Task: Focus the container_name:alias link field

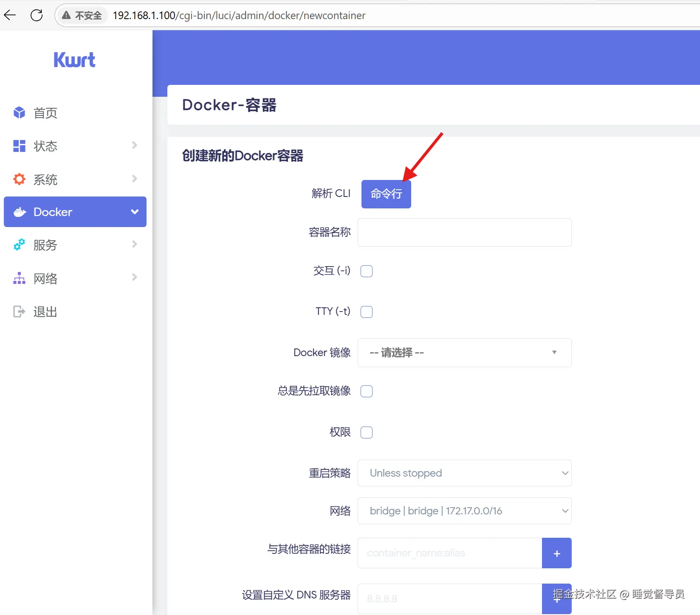Action: click(x=450, y=553)
